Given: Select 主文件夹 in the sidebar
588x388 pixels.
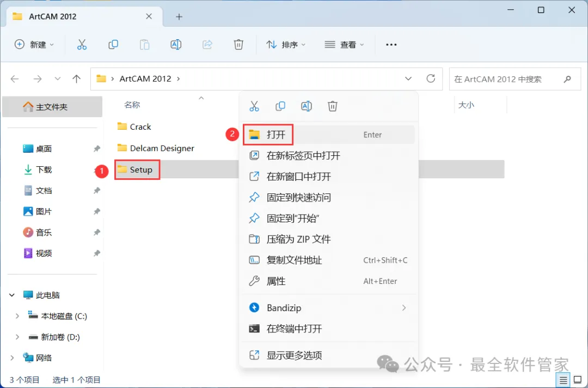Looking at the screenshot, I should 52,107.
